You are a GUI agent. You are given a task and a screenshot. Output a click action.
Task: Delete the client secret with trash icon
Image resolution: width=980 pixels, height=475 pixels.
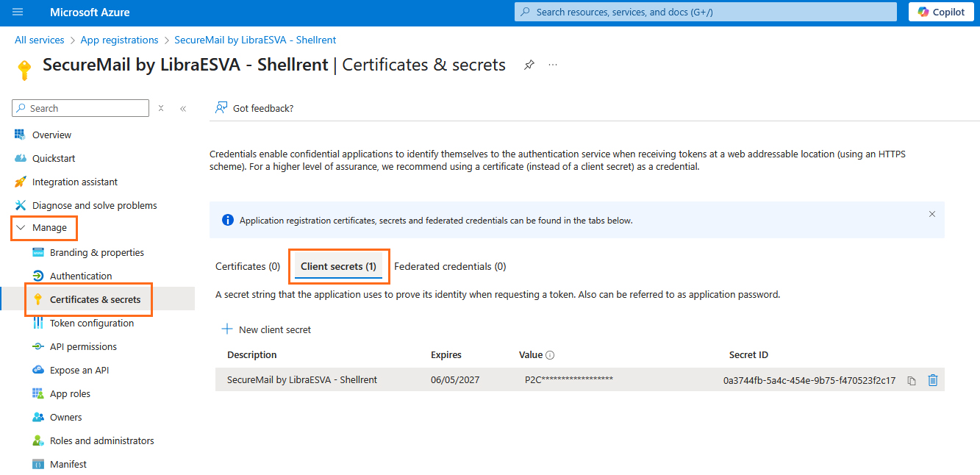tap(933, 380)
